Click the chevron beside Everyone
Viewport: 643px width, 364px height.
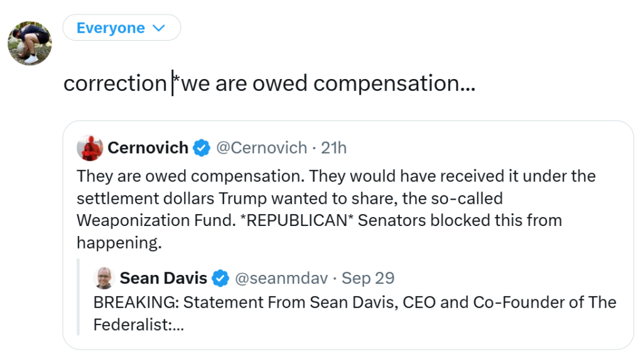(x=158, y=28)
